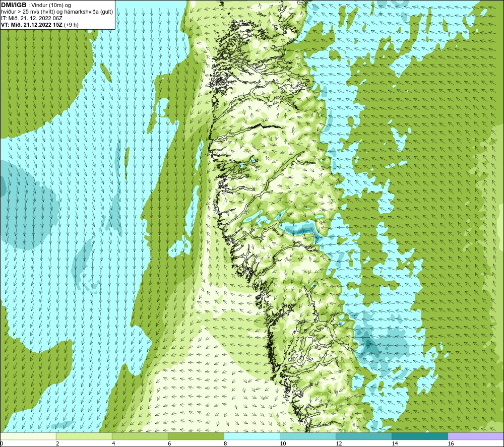Click the 4–6 m/s medium green legend swatch
This screenshot has height=447, width=504.
click(140, 436)
